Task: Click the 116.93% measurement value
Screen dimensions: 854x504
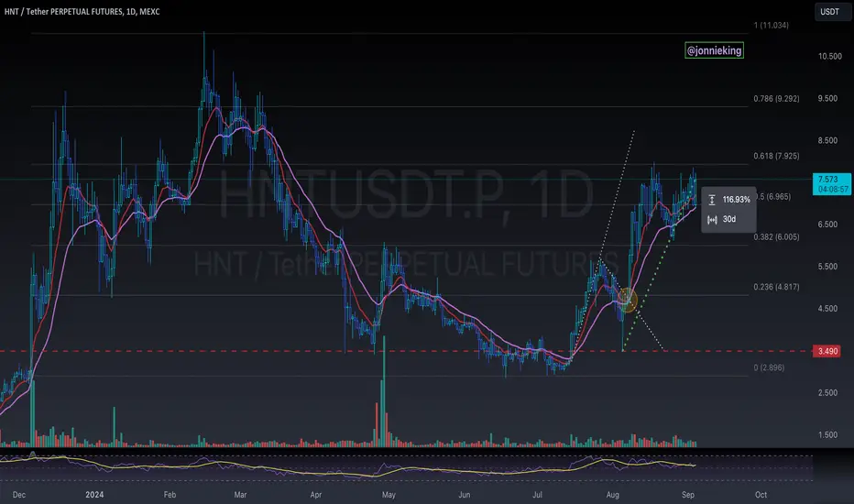Action: pyautogui.click(x=736, y=200)
